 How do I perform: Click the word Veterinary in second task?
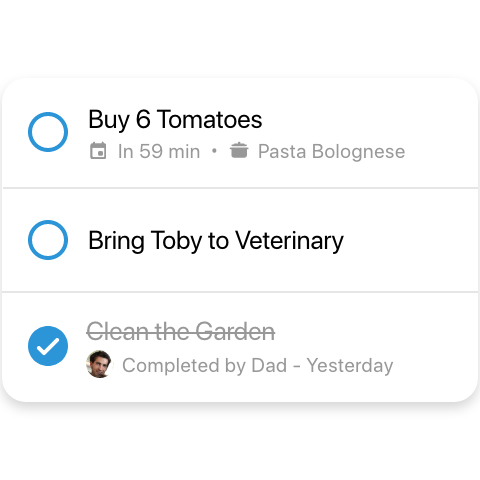click(290, 241)
